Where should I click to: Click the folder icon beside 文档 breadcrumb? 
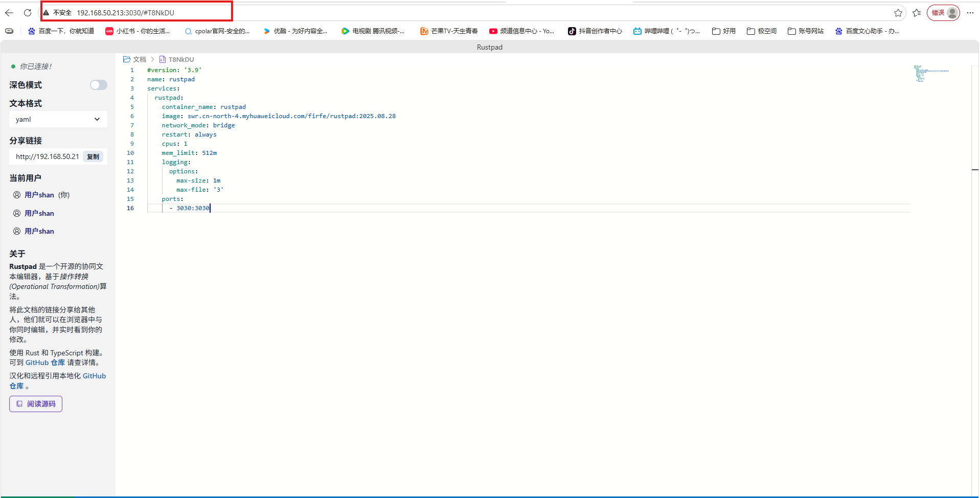127,59
